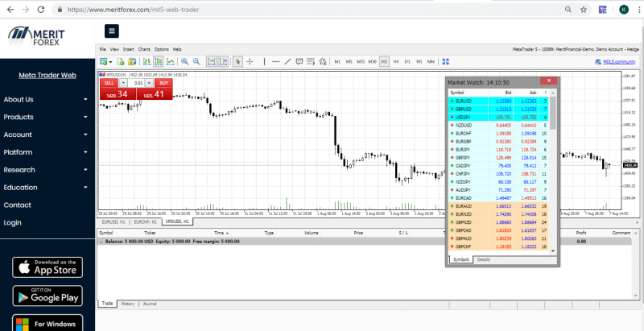Open the Insert menu
Screen dimensions: 644x331
tap(129, 49)
